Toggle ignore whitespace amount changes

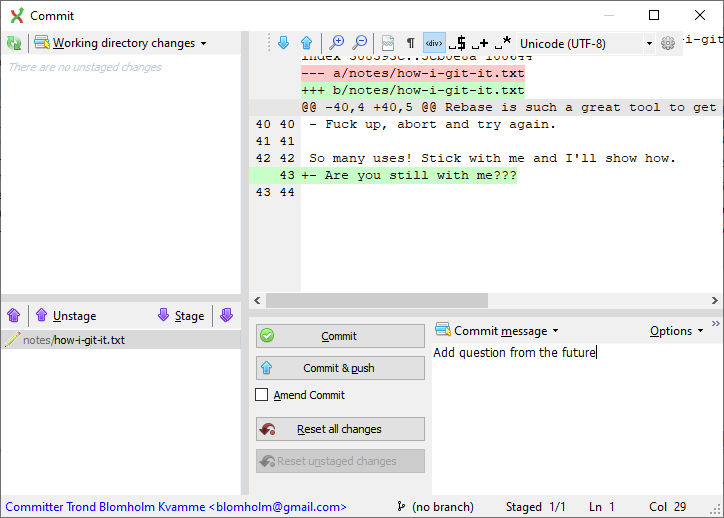tap(480, 43)
